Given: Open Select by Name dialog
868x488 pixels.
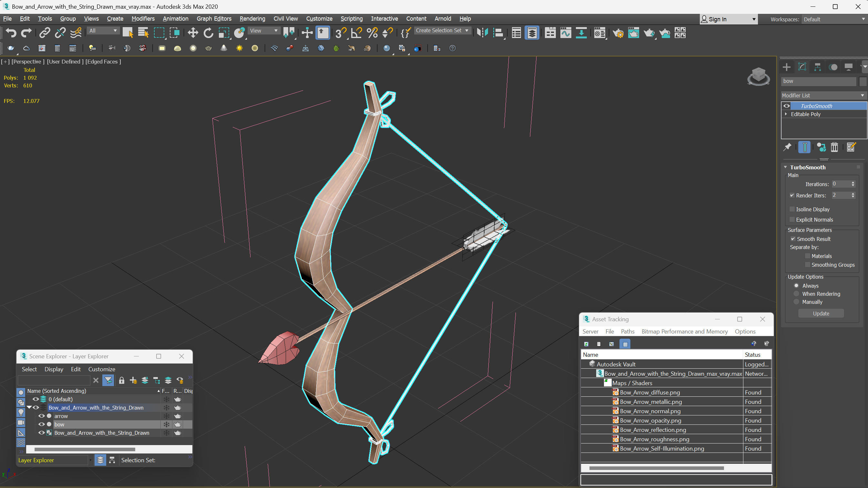Looking at the screenshot, I should (143, 33).
